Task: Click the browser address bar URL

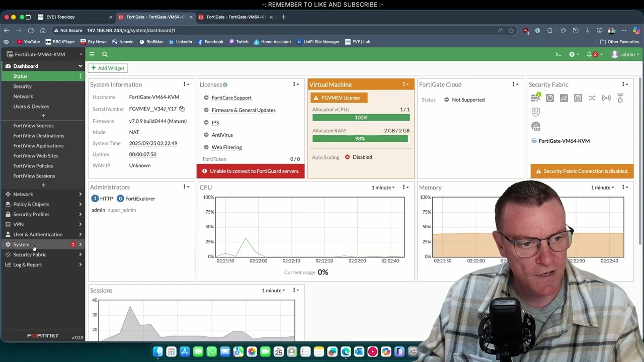Action: 131,30
